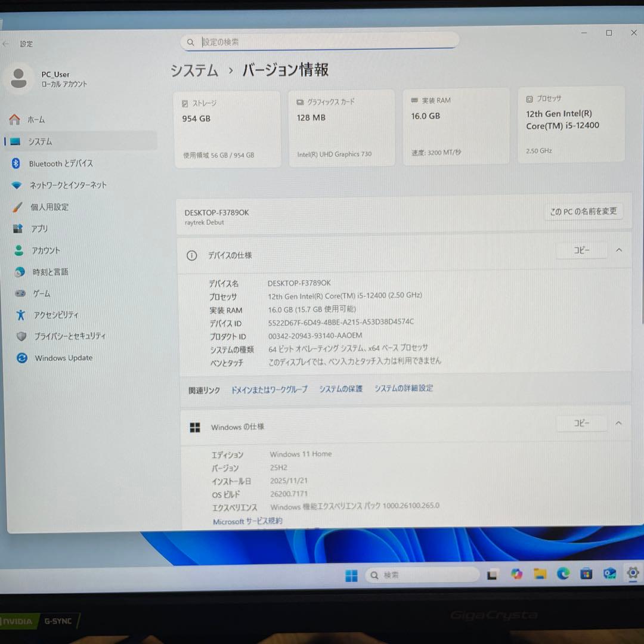Open Windows Update from the sidebar
The height and width of the screenshot is (644, 644).
[61, 358]
